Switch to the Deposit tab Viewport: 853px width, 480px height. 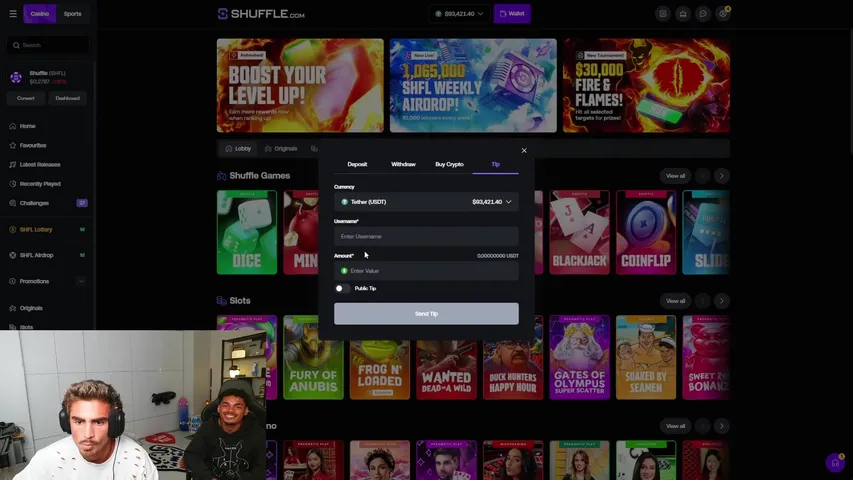click(357, 164)
